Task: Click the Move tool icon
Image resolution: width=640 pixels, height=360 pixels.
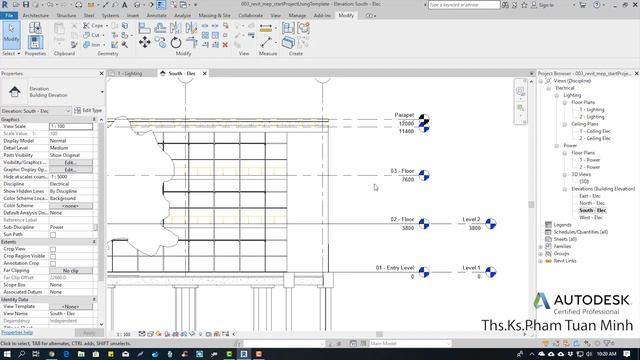Action: (x=144, y=42)
